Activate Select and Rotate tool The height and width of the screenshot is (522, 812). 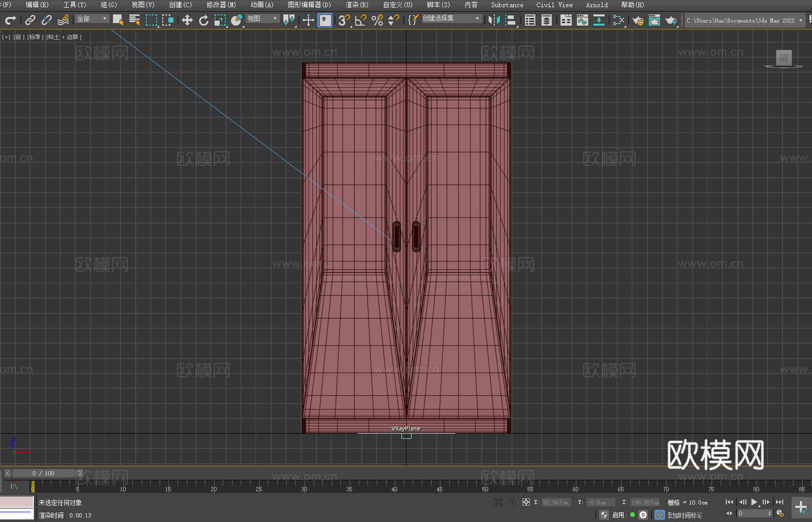click(204, 20)
